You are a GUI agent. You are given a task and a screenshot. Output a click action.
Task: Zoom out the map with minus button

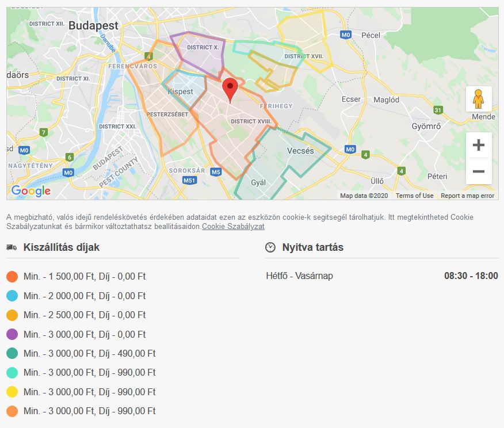click(x=479, y=171)
